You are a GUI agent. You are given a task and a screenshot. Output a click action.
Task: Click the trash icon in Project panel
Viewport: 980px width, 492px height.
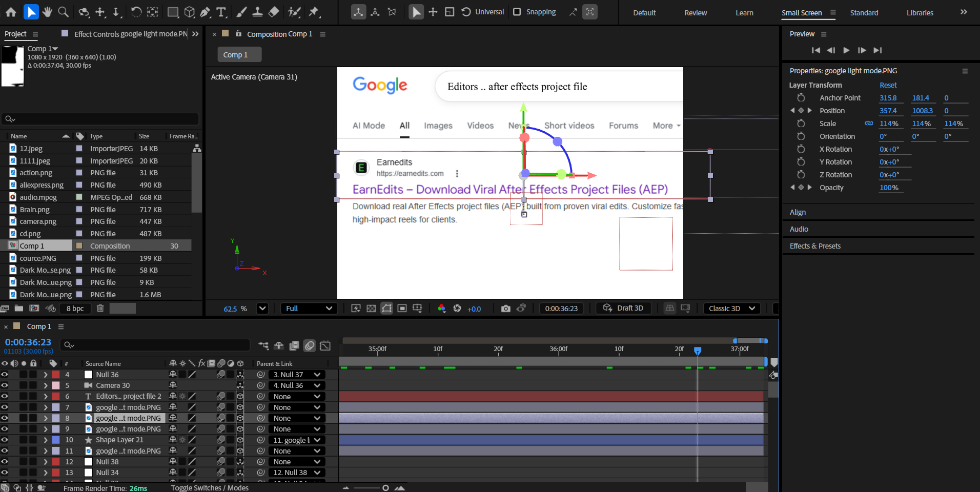(x=100, y=309)
